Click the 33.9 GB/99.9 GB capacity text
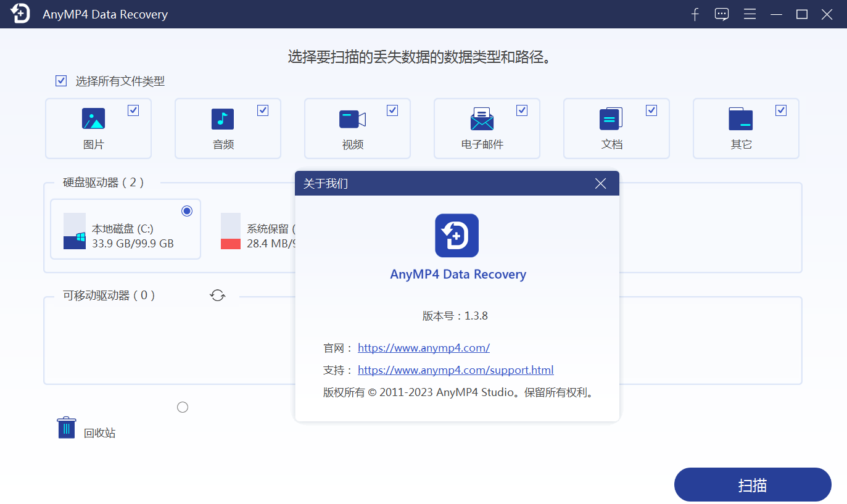The image size is (847, 504). click(x=133, y=244)
